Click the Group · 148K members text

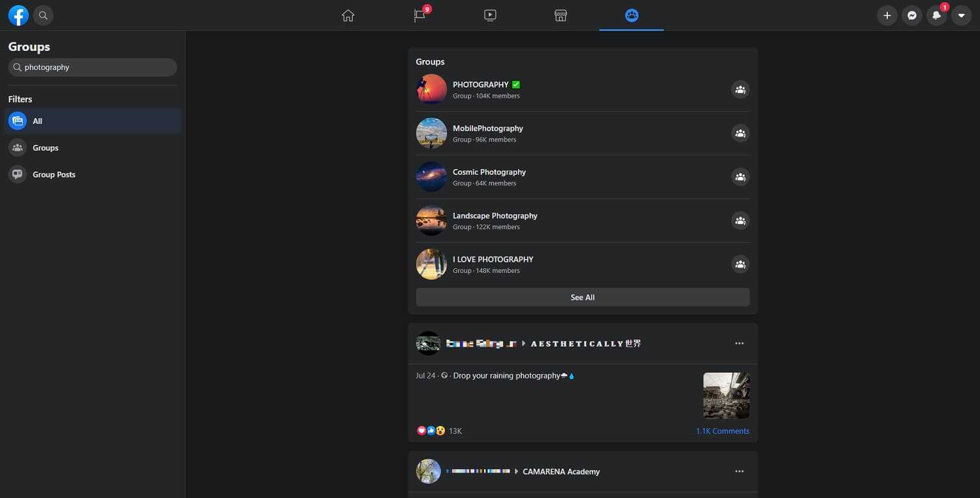tap(486, 271)
